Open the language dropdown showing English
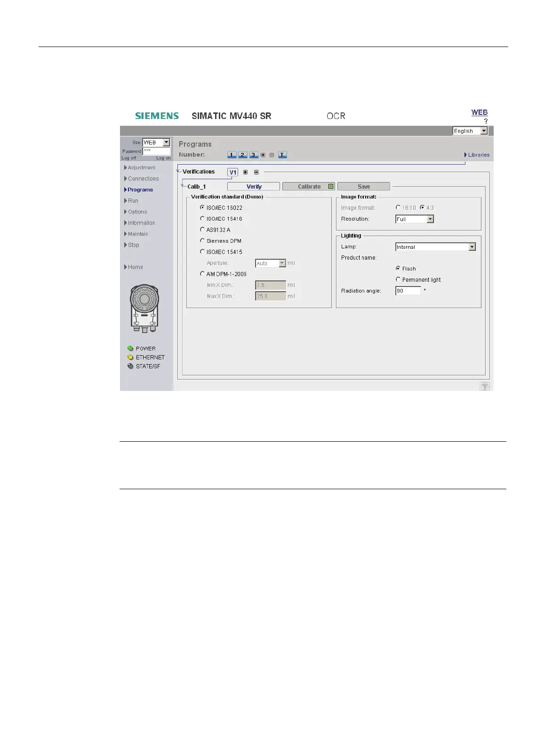The image size is (560, 747). click(x=470, y=131)
